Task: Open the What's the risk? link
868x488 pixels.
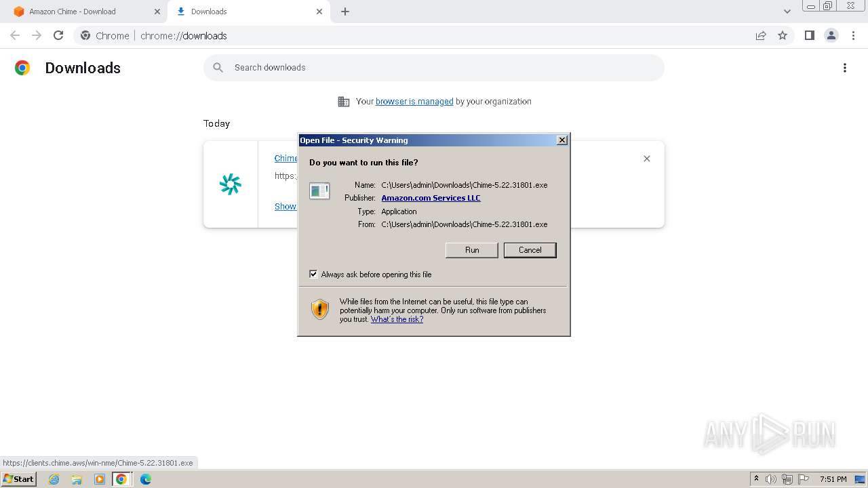Action: [397, 319]
